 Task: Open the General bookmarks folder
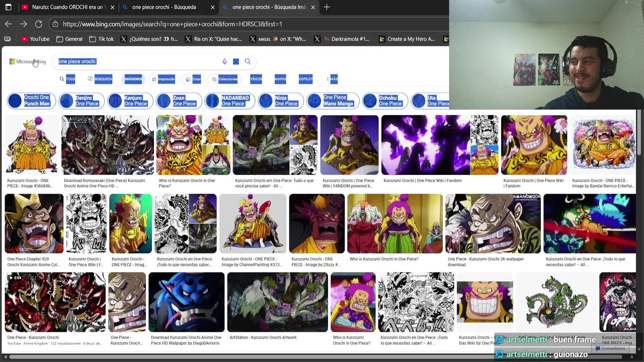click(x=69, y=39)
